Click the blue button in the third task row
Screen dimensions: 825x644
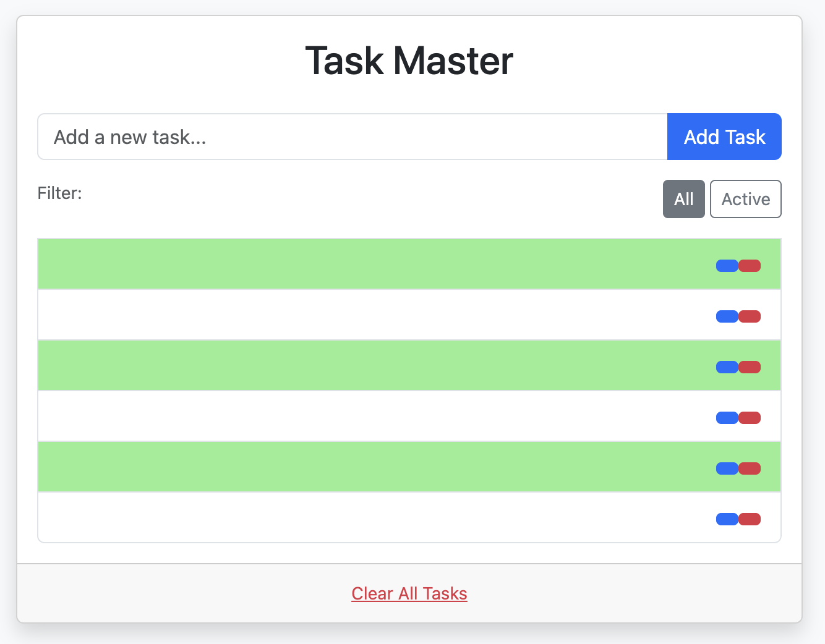pyautogui.click(x=727, y=367)
